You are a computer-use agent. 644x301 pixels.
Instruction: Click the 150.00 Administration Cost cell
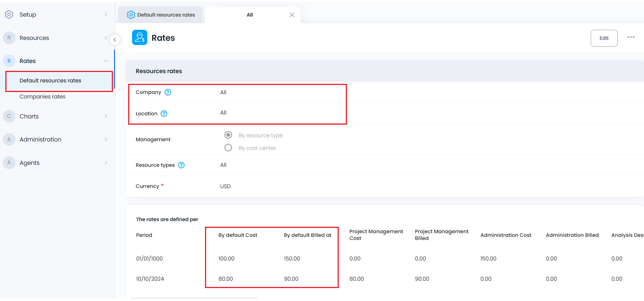tap(488, 259)
